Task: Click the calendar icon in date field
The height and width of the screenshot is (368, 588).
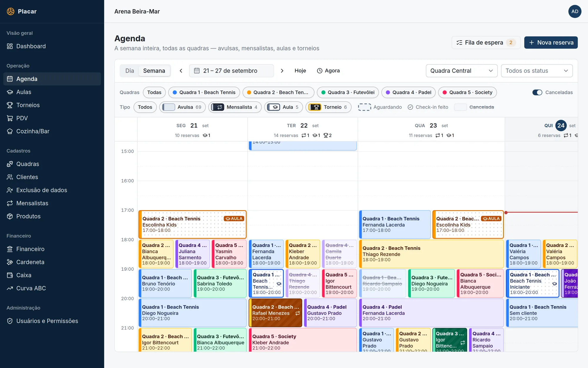Action: click(x=197, y=71)
